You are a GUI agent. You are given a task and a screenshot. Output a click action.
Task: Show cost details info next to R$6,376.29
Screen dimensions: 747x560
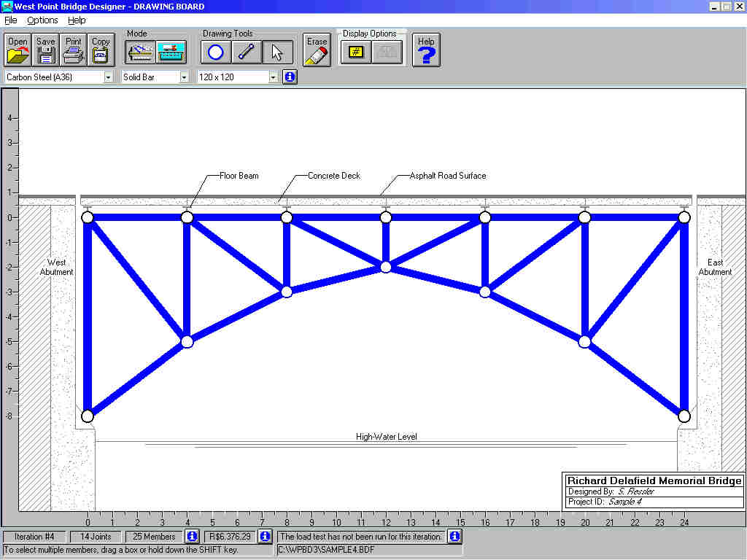(265, 537)
